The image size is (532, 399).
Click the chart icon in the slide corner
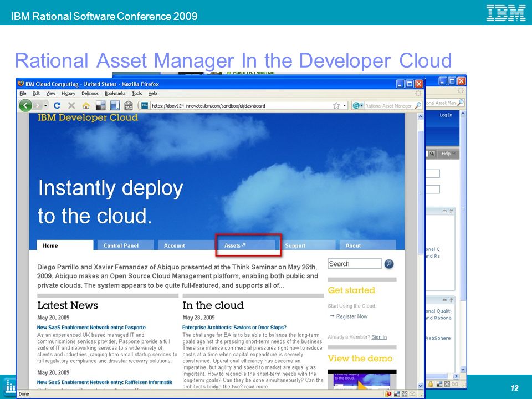point(10,387)
